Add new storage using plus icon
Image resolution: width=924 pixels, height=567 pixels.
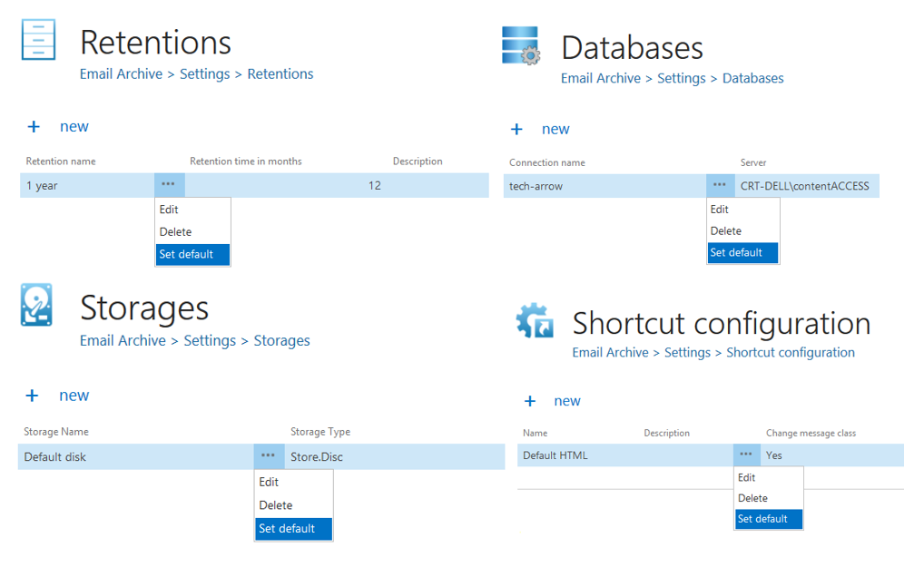tap(33, 396)
